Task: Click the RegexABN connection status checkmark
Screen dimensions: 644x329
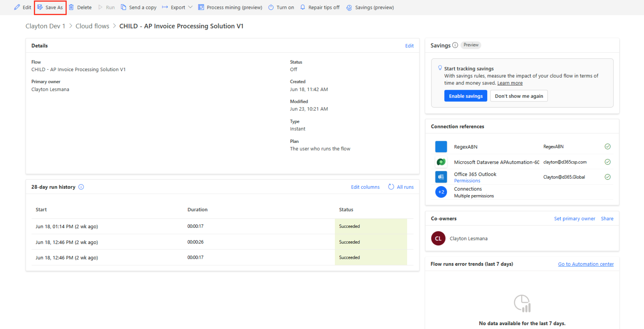Action: point(608,147)
